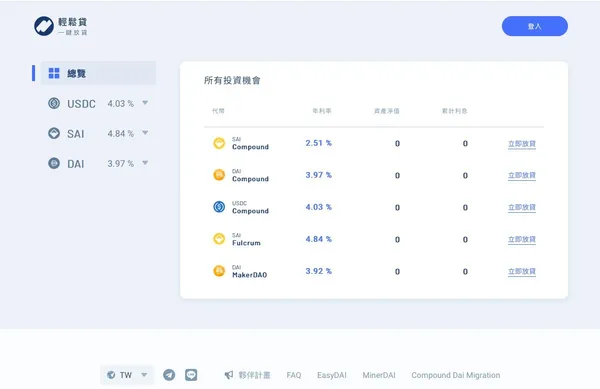The height and width of the screenshot is (389, 600).
Task: Expand the SAI 4.84 % dropdown arrow
Action: (145, 133)
